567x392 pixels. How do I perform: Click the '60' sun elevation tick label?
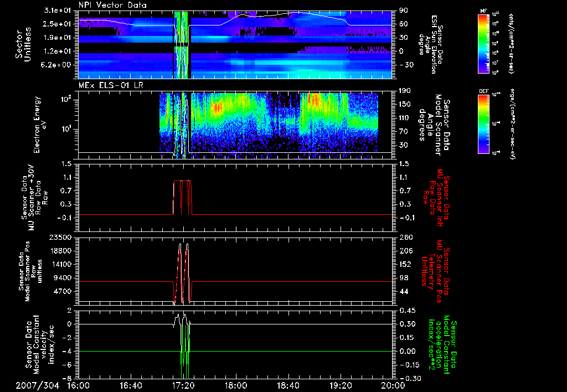coord(403,24)
